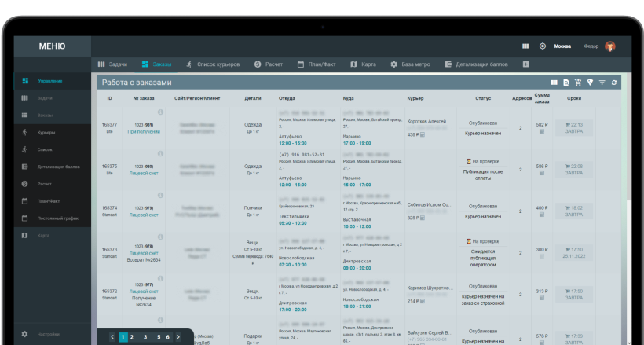Viewport: 644px width, 345px height.
Task: Click the info icon on order 165377 row
Action: coord(160,112)
